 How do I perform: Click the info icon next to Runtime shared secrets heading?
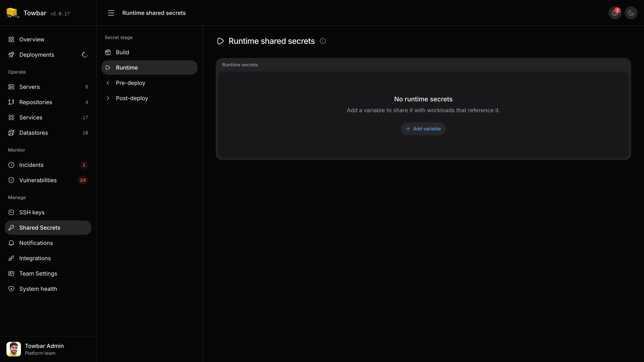click(x=323, y=41)
